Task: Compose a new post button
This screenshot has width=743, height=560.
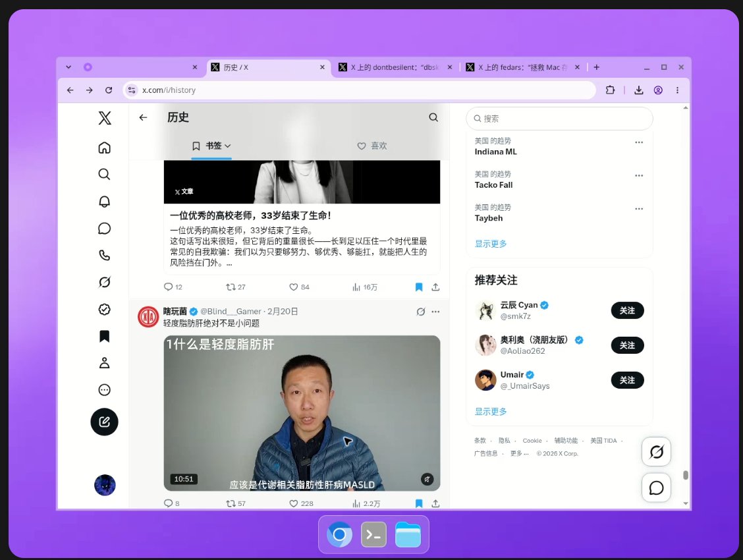Action: [x=104, y=422]
